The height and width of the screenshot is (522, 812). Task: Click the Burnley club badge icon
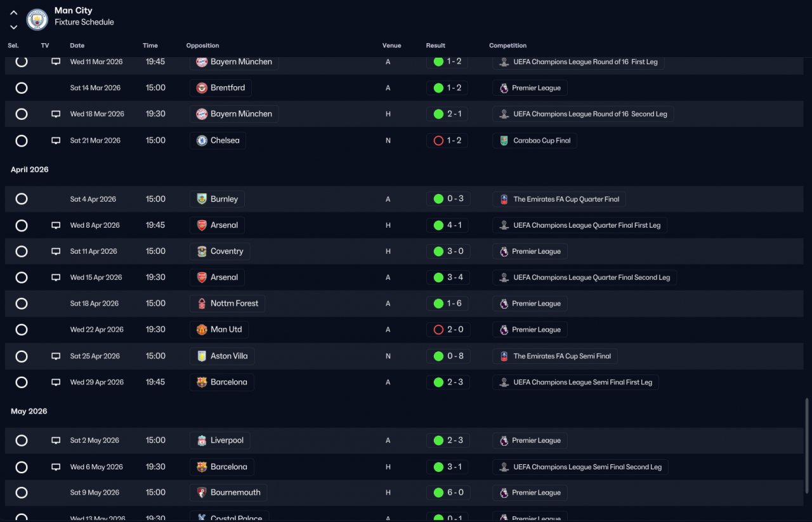coord(202,199)
